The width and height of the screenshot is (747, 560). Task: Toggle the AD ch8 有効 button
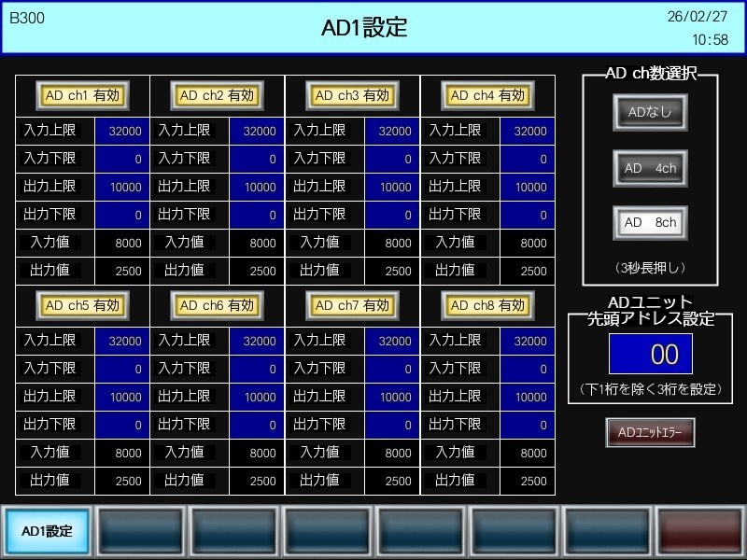coord(487,306)
